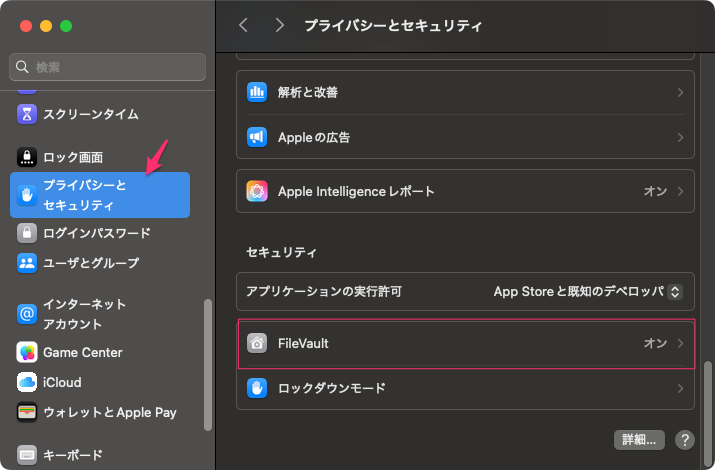715x470 pixels.
Task: Open Users & Groups icon in sidebar
Action: pyautogui.click(x=27, y=263)
